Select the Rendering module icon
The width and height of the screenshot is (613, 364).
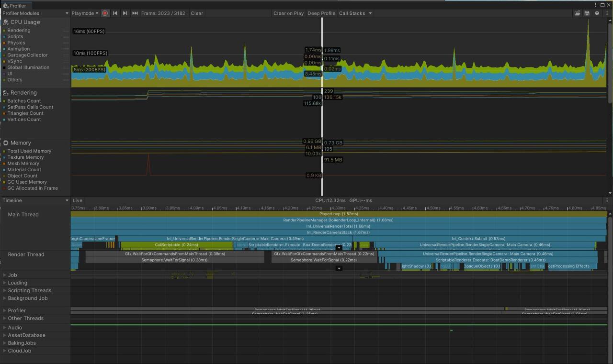coord(6,93)
